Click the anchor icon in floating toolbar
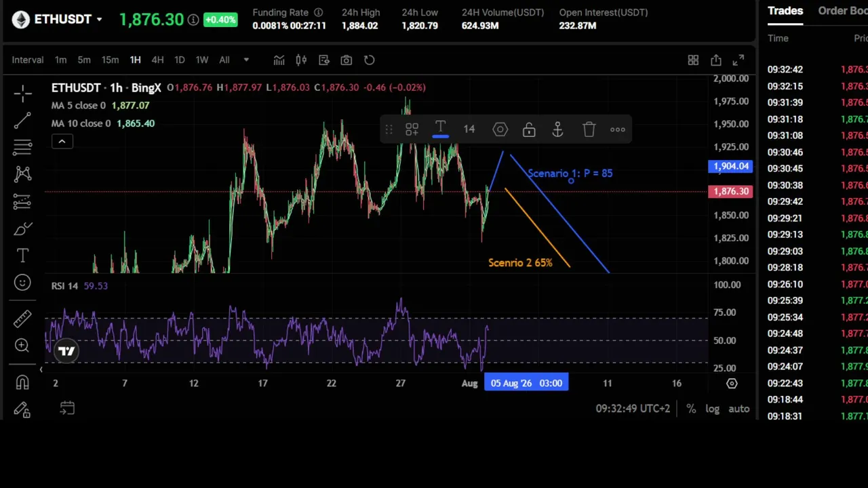 [557, 129]
